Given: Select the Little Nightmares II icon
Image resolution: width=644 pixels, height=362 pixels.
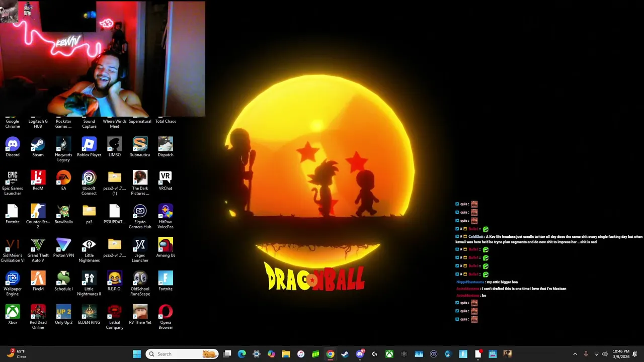Looking at the screenshot, I should 89,284.
